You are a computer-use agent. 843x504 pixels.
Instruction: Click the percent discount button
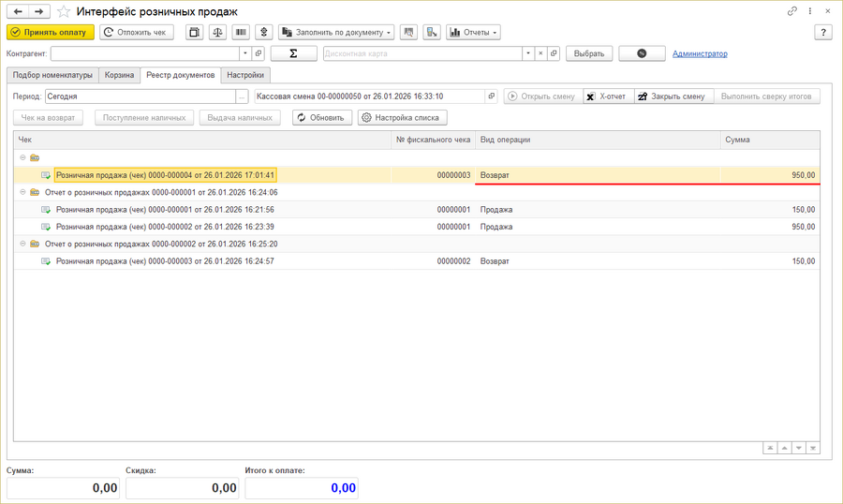click(642, 53)
